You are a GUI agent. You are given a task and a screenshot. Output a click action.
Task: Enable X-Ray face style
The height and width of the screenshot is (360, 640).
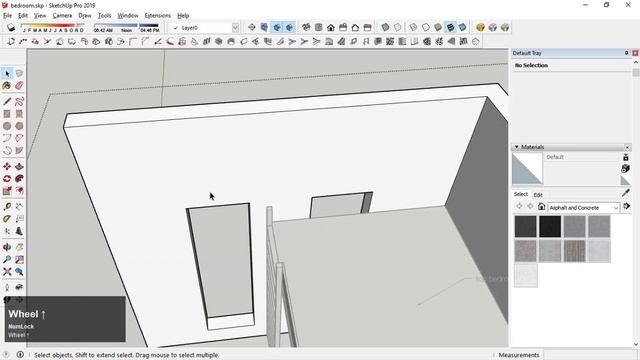pyautogui.click(x=385, y=27)
